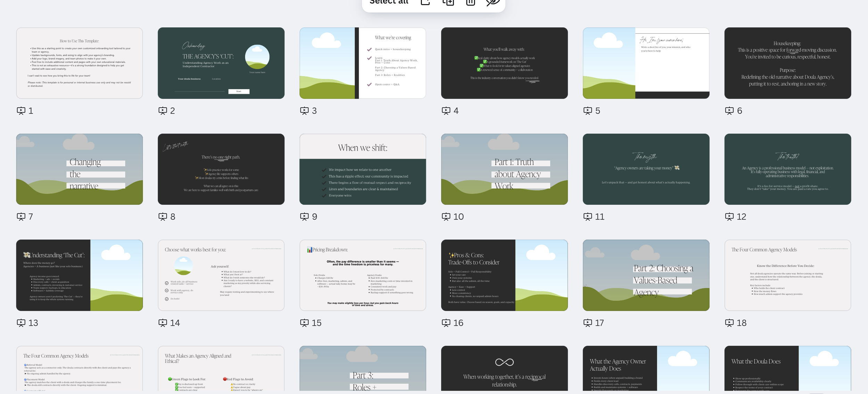The image size is (868, 394).
Task: Toggle the hide page eye icon
Action: pos(493,2)
